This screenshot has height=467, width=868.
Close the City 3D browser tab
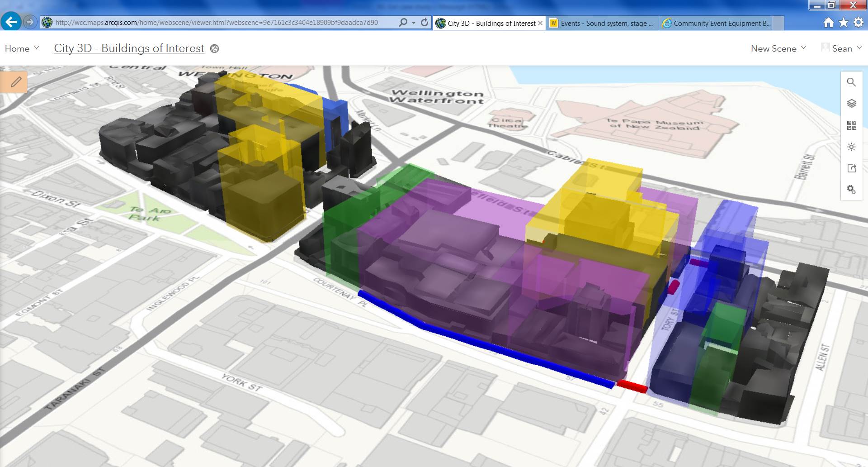[x=540, y=23]
